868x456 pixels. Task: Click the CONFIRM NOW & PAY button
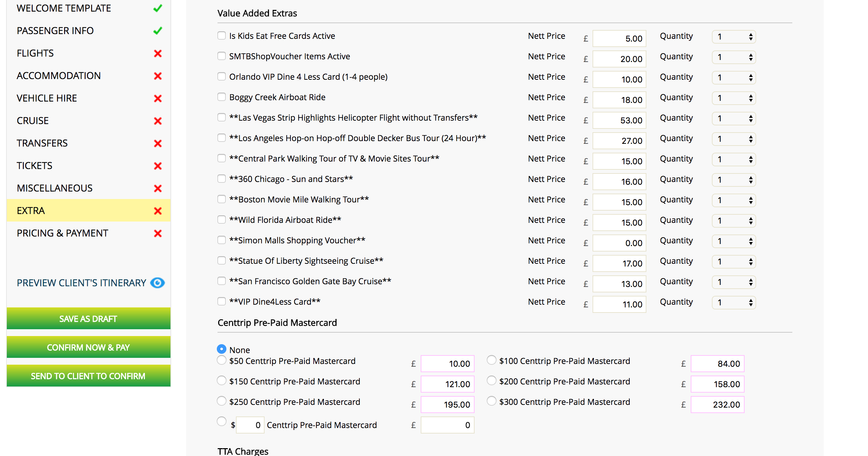[88, 347]
